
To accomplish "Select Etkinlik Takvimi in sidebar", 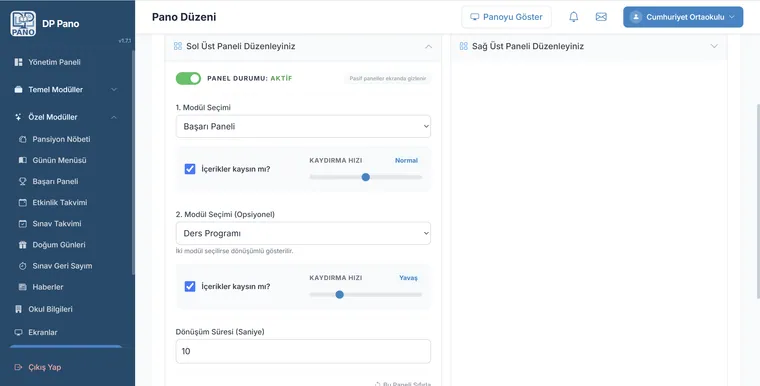I will [60, 203].
